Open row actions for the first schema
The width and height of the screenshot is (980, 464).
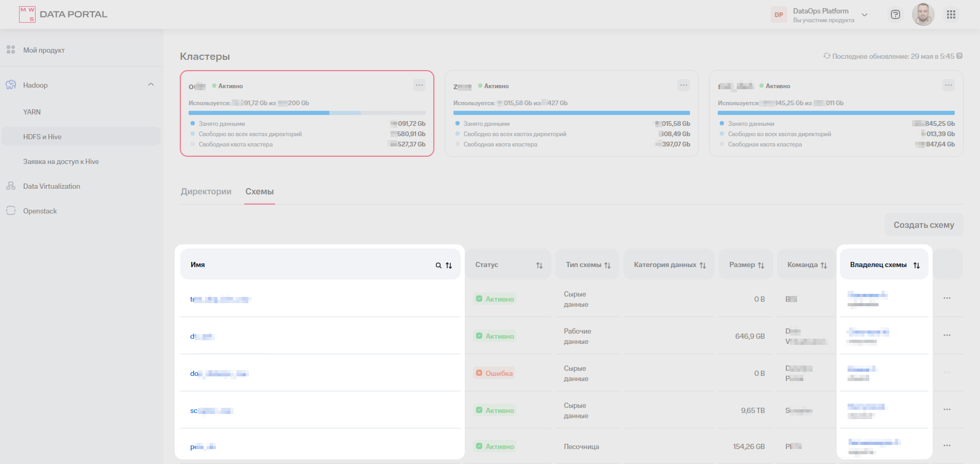coord(947,299)
